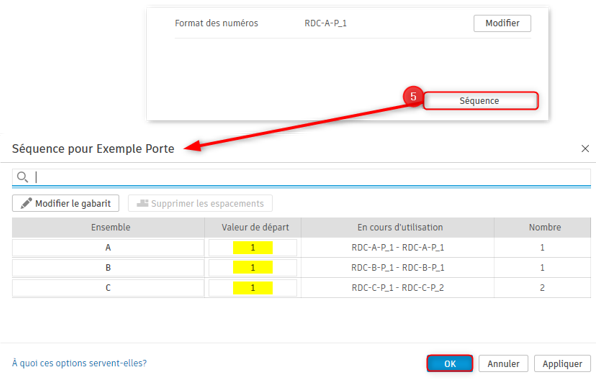Edit start value field for row C
Screen dimensions: 596x379
(x=253, y=288)
